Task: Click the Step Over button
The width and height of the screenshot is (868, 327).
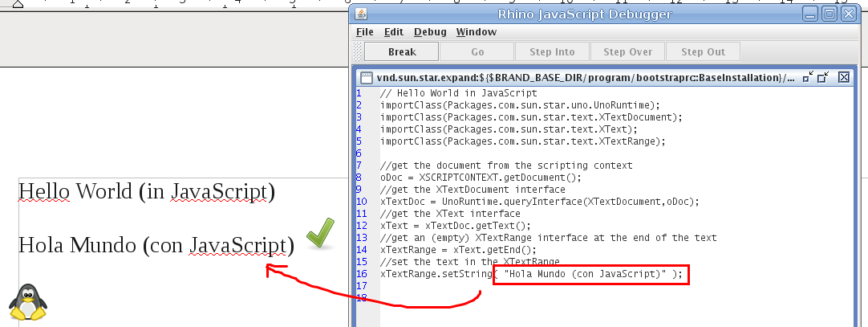Action: (x=627, y=52)
